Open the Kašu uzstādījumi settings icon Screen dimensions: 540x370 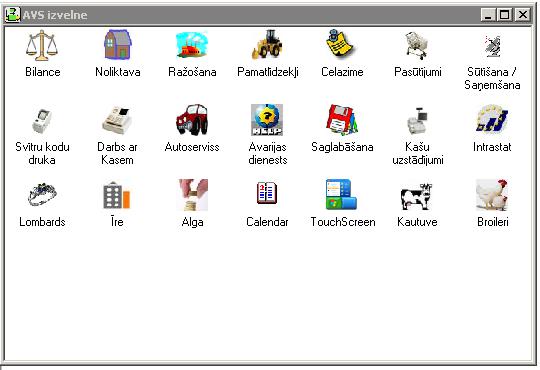pyautogui.click(x=417, y=120)
